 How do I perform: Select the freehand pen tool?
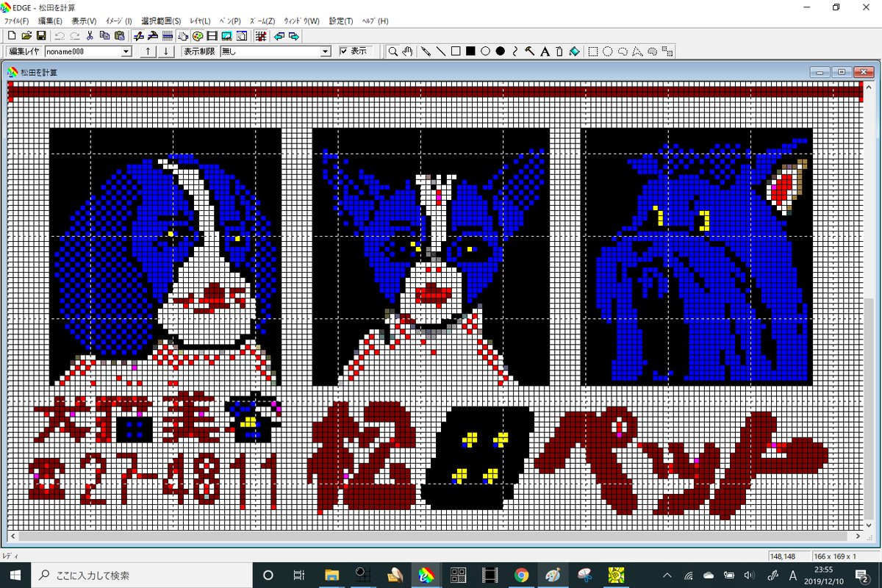(x=426, y=51)
